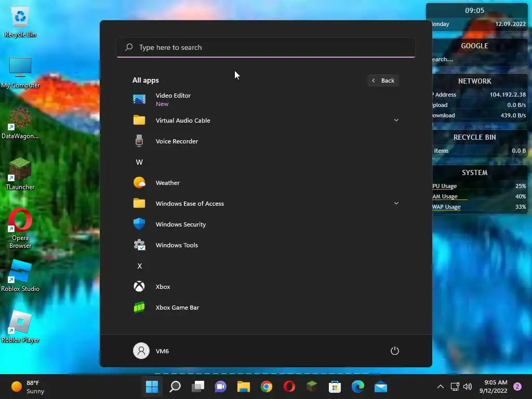
Task: Click the Windows Ease of Access folder icon
Action: pos(139,203)
